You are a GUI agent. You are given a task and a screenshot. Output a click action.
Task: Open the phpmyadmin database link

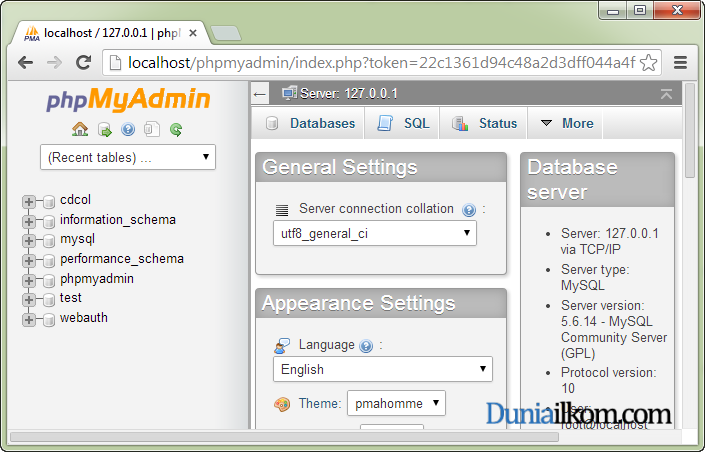[97, 279]
